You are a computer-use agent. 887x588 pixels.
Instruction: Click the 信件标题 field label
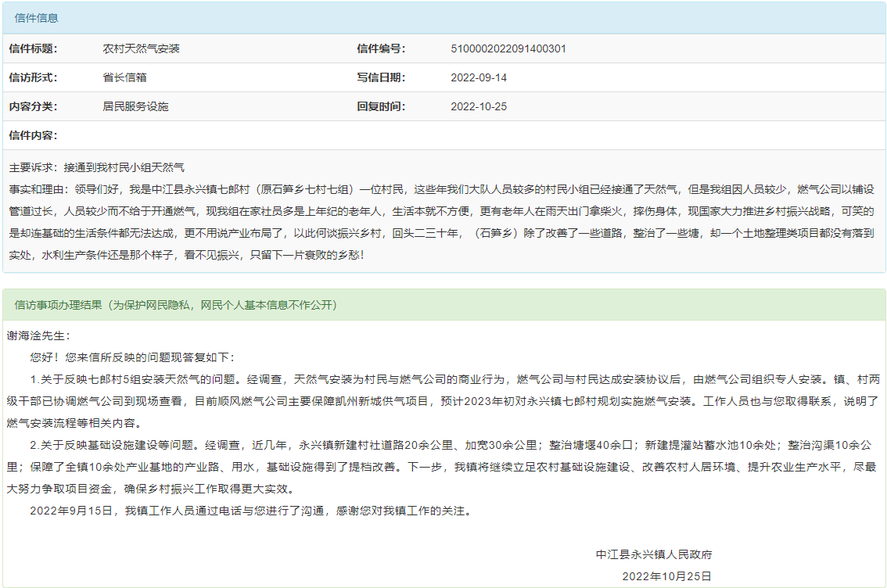tap(33, 48)
